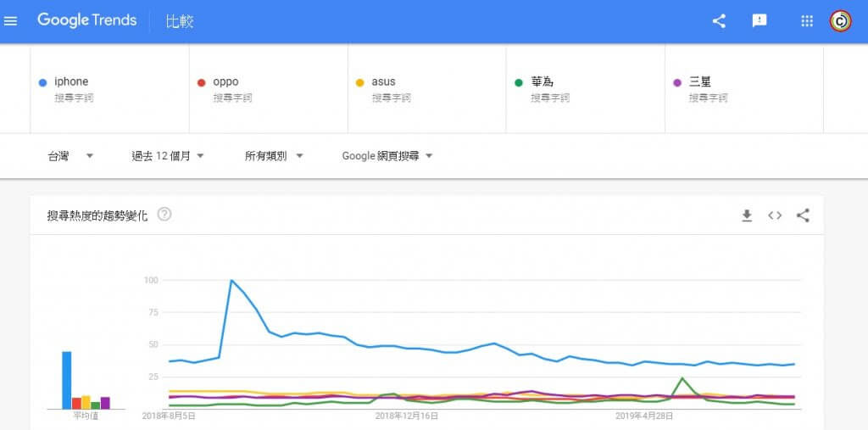
Task: Open the Google 網頁搜尋 search type dropdown
Action: pos(387,156)
